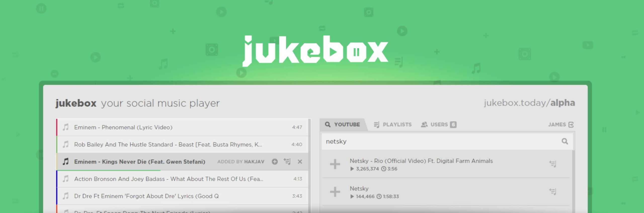The image size is (644, 213).
Task: Click the music note icon beside Forgot About Dre
Action: pyautogui.click(x=66, y=196)
